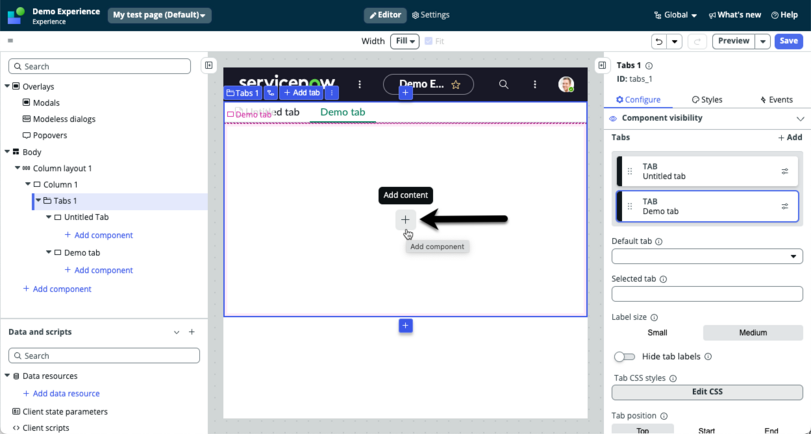Click select-parent icon next to Tabs 1 chip

click(x=271, y=93)
